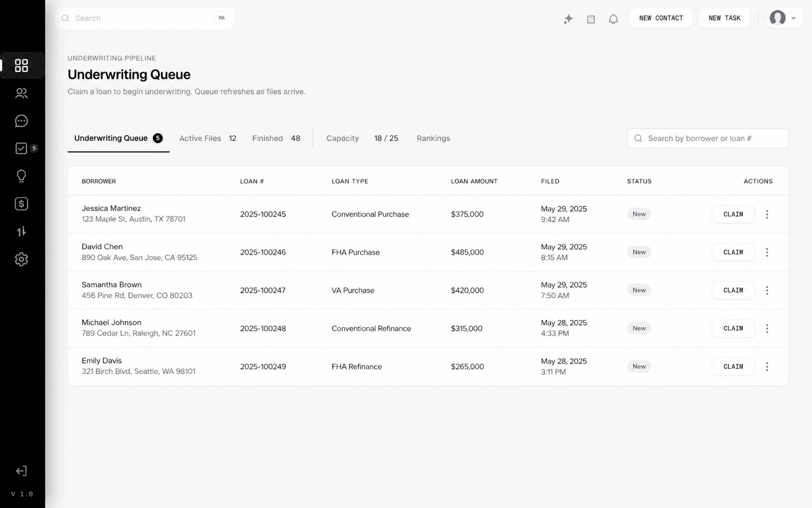Click borrower name David Chen
Screen dimensions: 812x508
(102, 247)
